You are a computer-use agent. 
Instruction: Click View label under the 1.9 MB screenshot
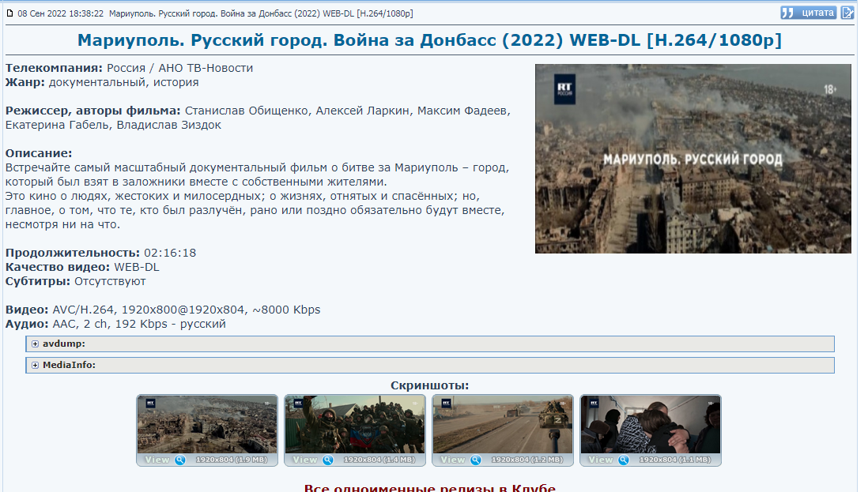pos(157,460)
